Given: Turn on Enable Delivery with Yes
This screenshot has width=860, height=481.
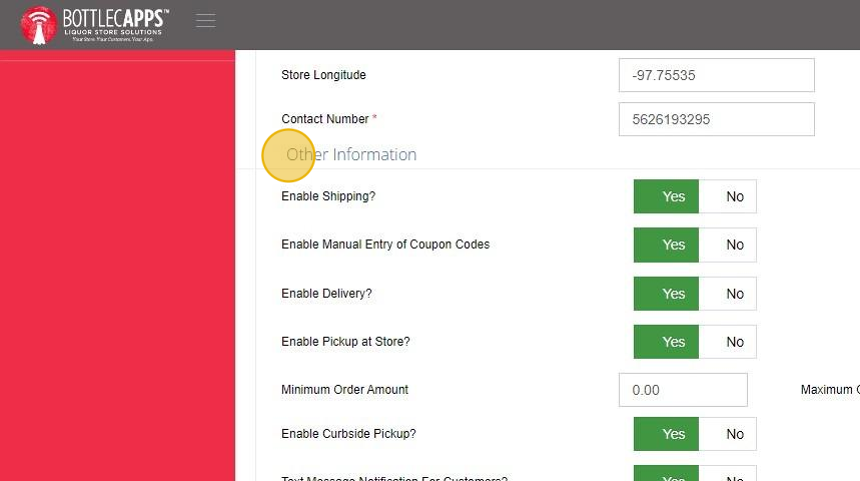Looking at the screenshot, I should [666, 293].
